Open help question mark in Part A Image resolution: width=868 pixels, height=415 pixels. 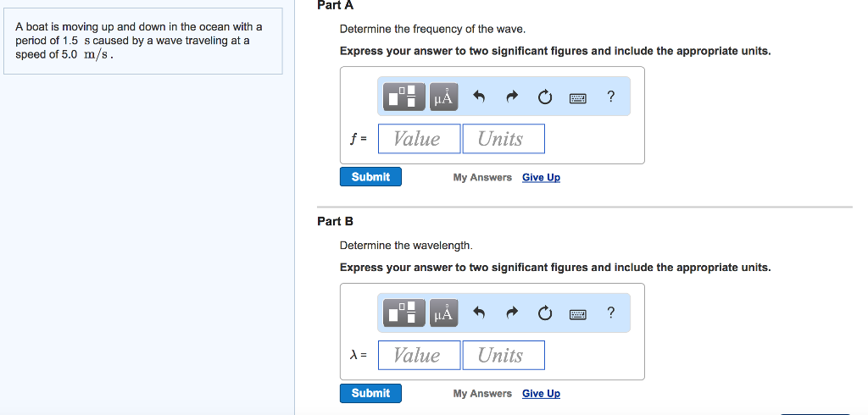610,97
